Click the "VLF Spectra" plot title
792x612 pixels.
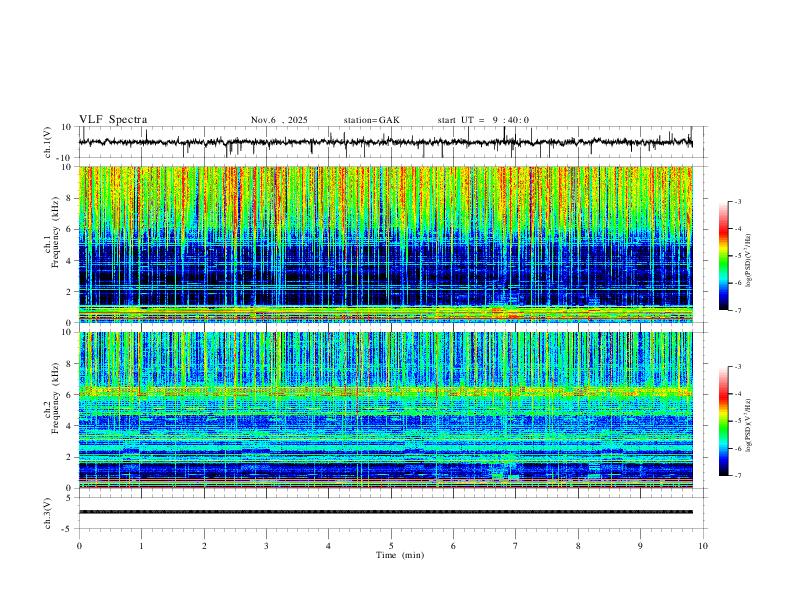pyautogui.click(x=113, y=120)
